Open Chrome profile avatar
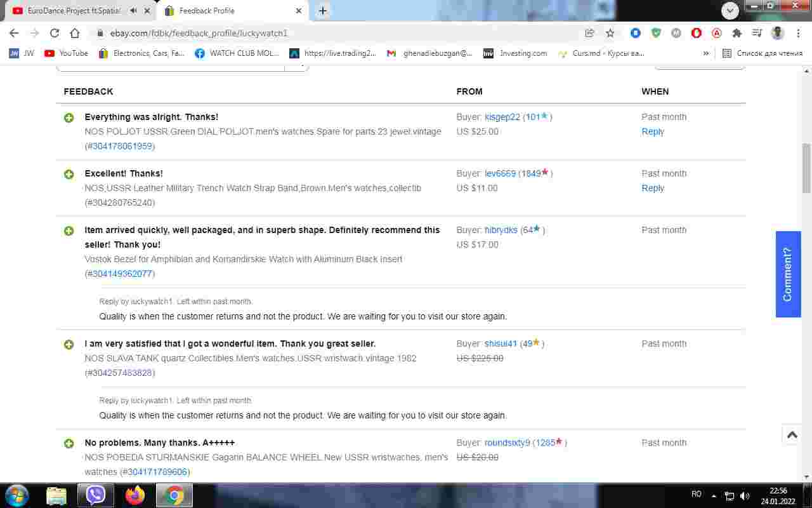The height and width of the screenshot is (508, 812). pos(778,33)
